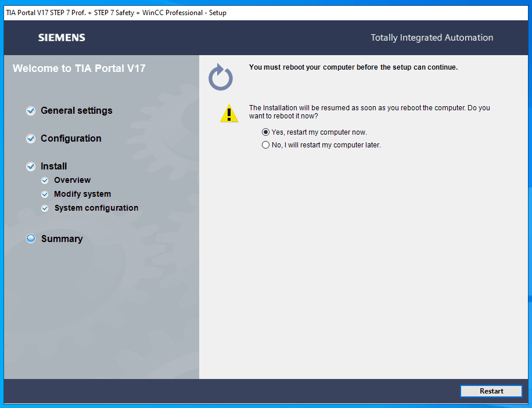532x408 pixels.
Task: Click 'Welcome to TIA Portal V17' heading
Action: pos(79,68)
